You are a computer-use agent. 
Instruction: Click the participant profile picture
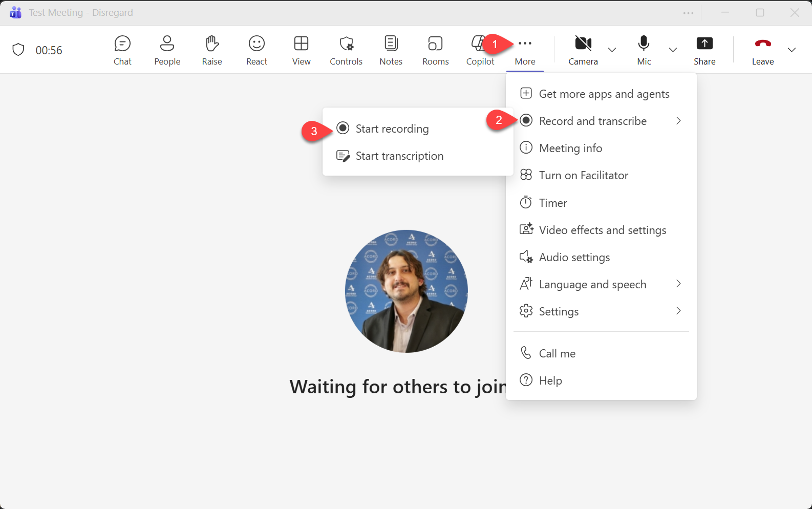click(x=406, y=291)
